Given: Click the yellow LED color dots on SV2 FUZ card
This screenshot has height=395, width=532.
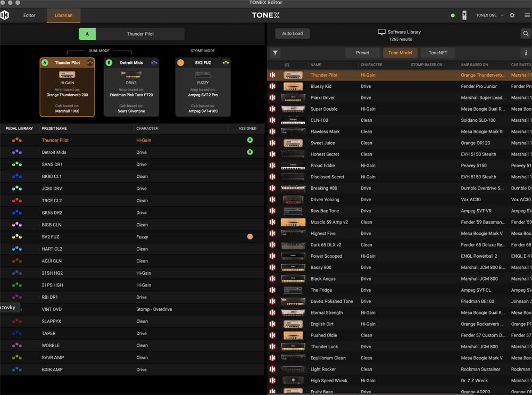Looking at the screenshot, I should (x=226, y=63).
